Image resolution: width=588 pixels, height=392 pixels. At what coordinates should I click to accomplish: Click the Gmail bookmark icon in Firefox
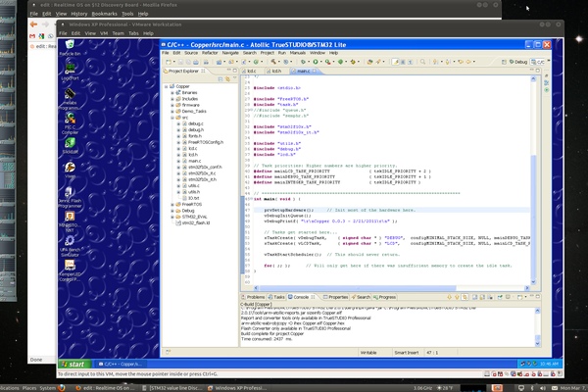click(32, 36)
